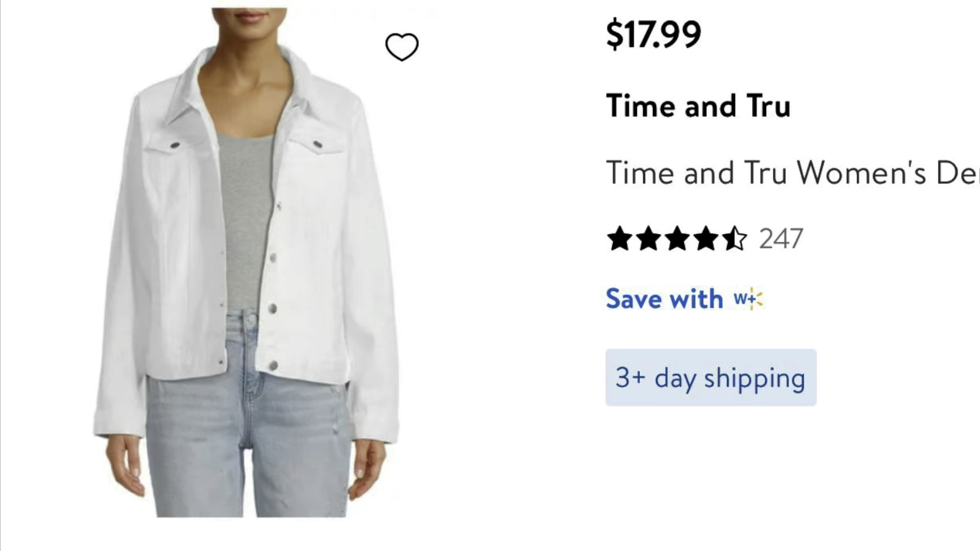
Task: Click the fourth rating star
Action: click(x=706, y=238)
